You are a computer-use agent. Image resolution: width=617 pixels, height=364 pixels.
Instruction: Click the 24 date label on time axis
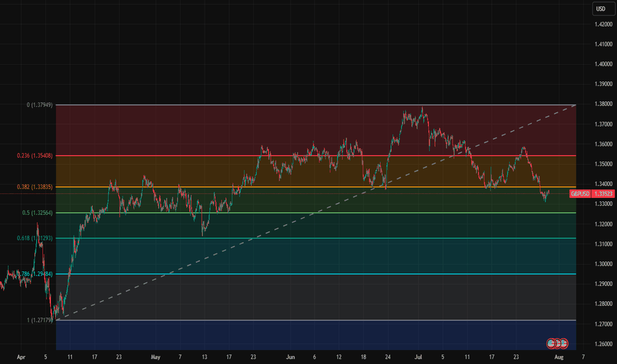click(387, 357)
